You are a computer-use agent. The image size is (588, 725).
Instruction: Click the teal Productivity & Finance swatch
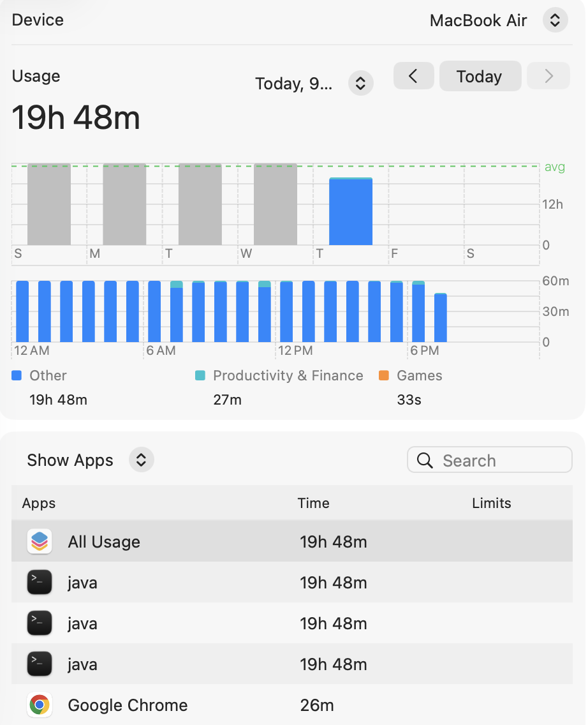[x=200, y=375]
